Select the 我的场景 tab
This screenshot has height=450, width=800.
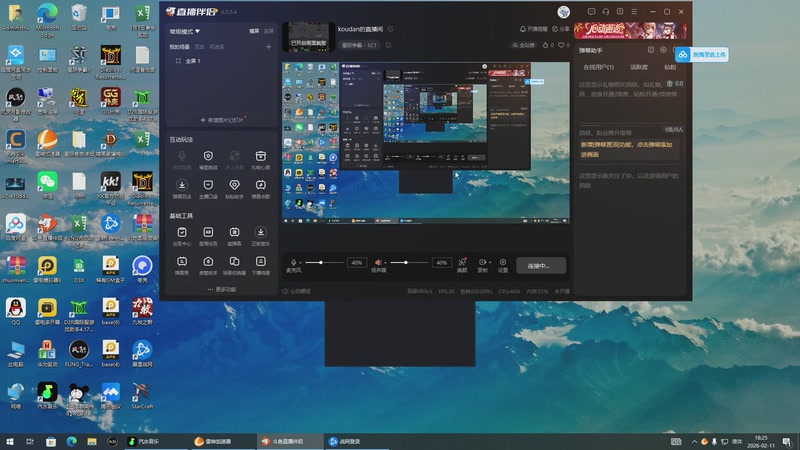(180, 47)
